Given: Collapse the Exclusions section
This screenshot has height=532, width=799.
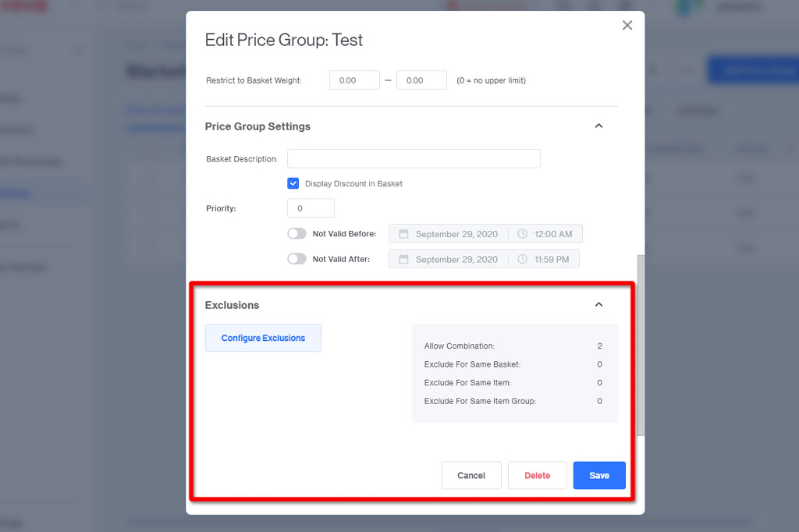Looking at the screenshot, I should tap(598, 304).
